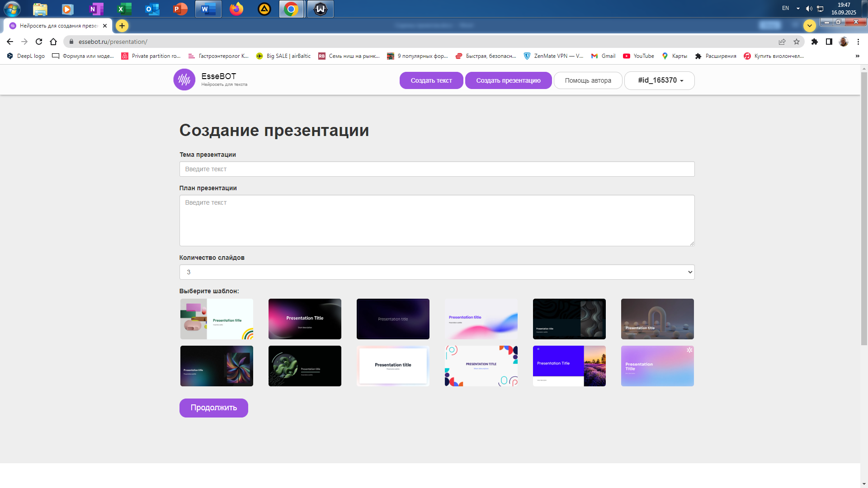This screenshot has height=488, width=868.
Task: Reload the page with refresh icon
Action: pyautogui.click(x=39, y=42)
